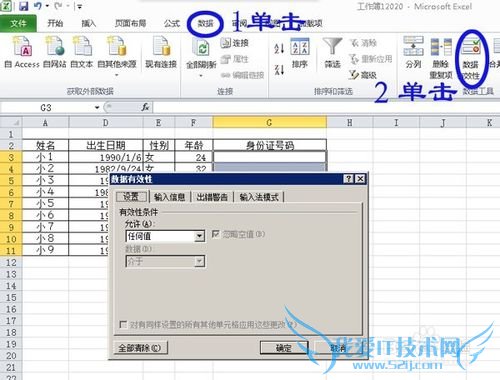Click the Name Box showing G3

[x=47, y=108]
